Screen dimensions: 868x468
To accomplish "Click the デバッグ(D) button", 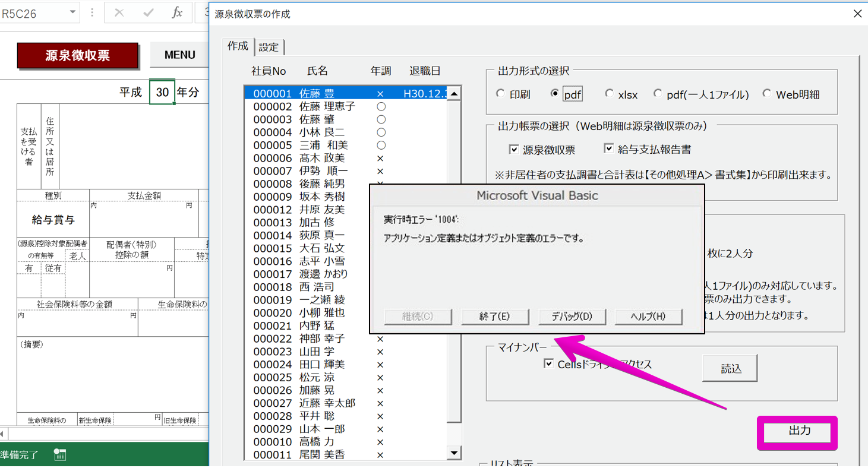I will 572,317.
